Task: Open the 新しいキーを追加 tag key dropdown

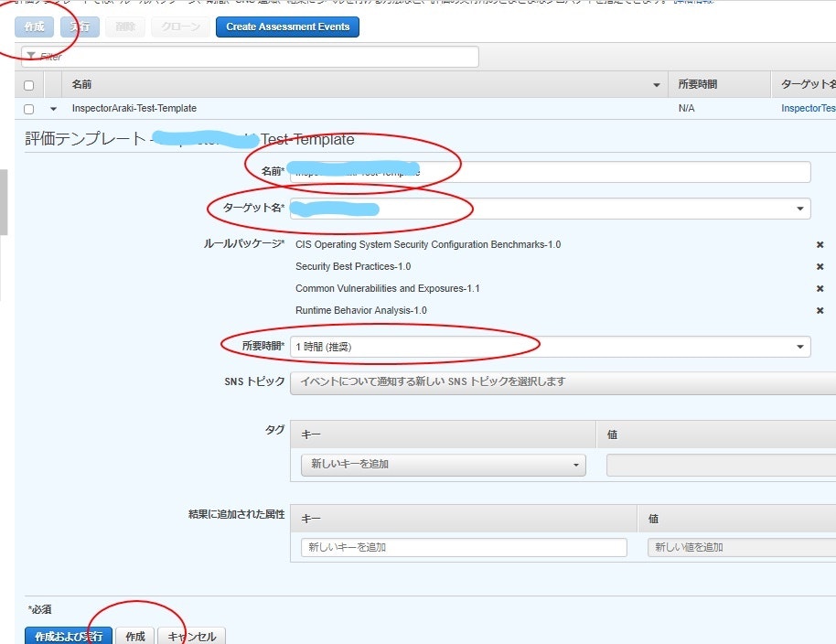Action: coord(443,465)
